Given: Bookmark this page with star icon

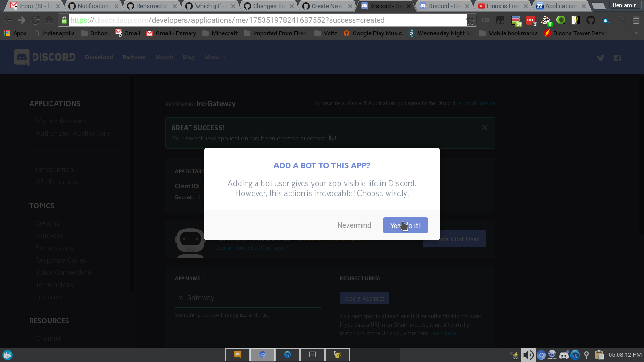Looking at the screenshot, I should tap(470, 20).
